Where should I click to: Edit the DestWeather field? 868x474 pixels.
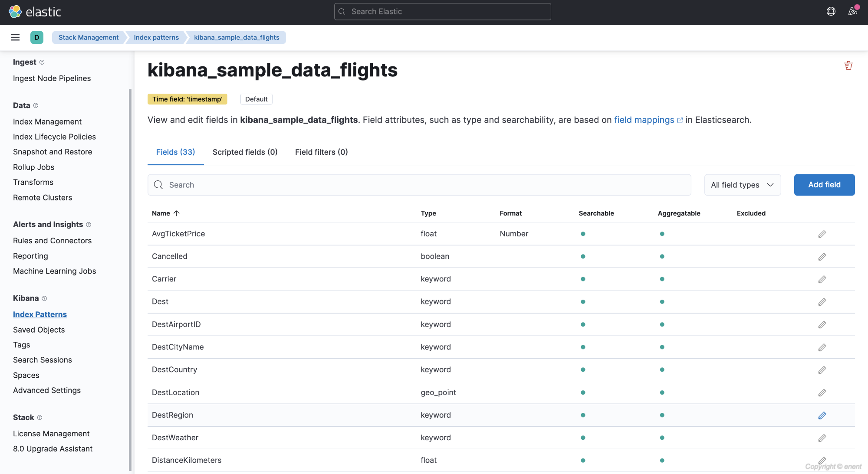pyautogui.click(x=822, y=438)
